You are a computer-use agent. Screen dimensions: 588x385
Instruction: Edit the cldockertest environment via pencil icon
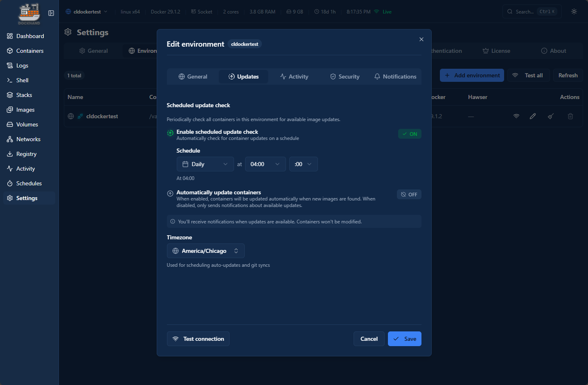pyautogui.click(x=532, y=116)
